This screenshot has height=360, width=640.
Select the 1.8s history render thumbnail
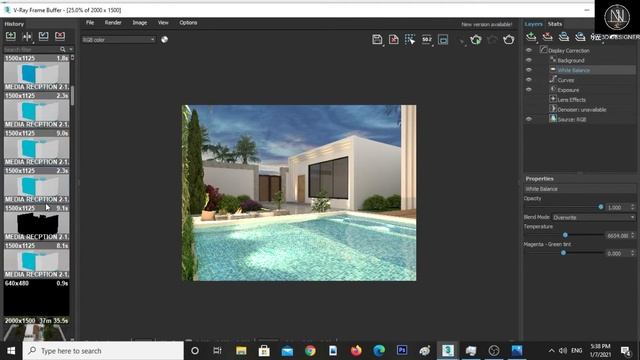coord(36,73)
